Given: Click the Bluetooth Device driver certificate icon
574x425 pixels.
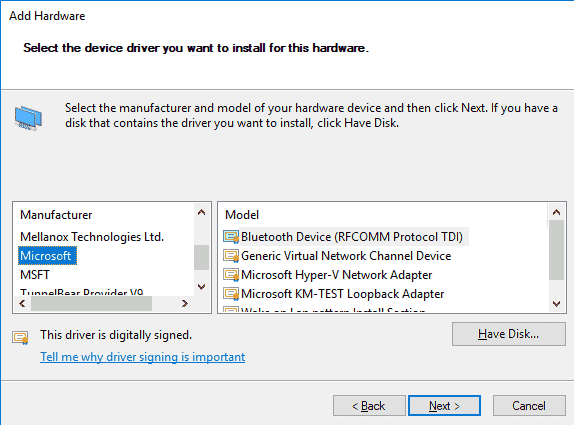Looking at the screenshot, I should [x=231, y=237].
